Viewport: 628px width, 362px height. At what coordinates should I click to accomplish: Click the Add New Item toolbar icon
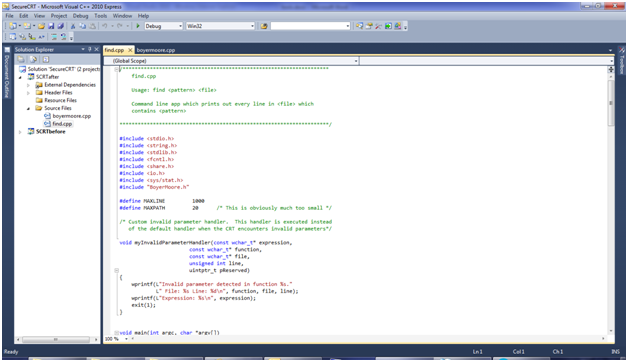(27, 26)
